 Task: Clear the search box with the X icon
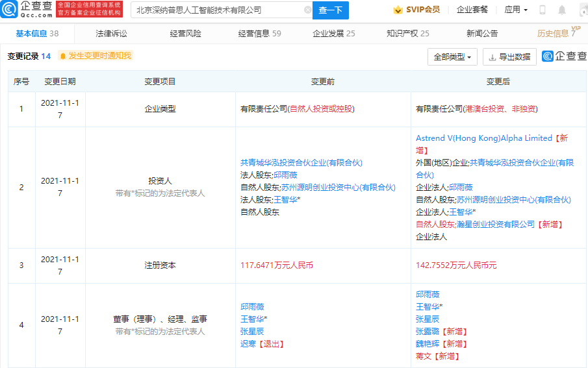tap(307, 10)
